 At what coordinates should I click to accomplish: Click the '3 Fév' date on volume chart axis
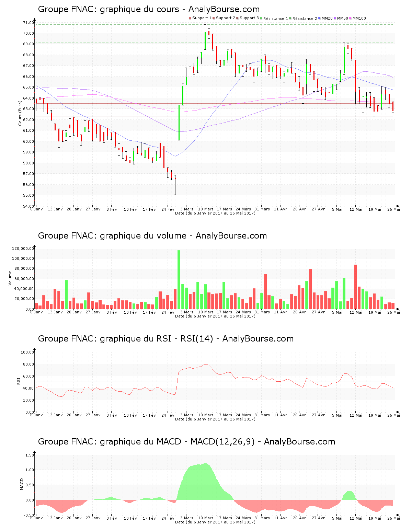pos(112,312)
